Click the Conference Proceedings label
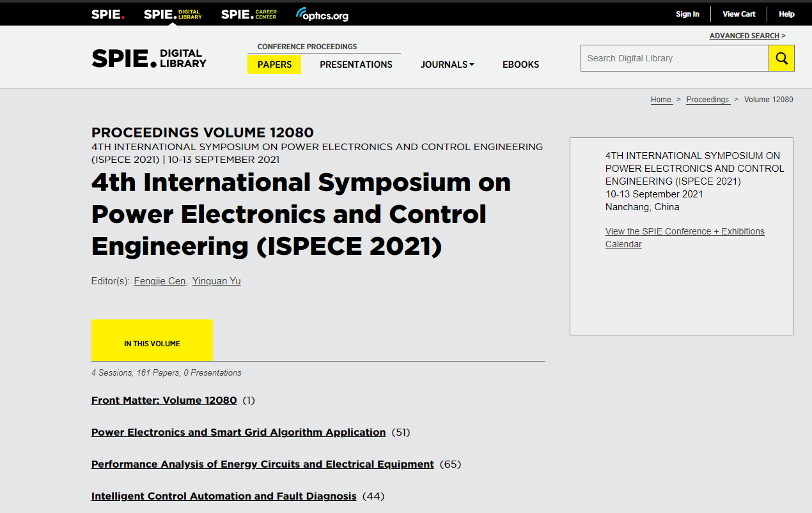The height and width of the screenshot is (513, 812). point(307,47)
